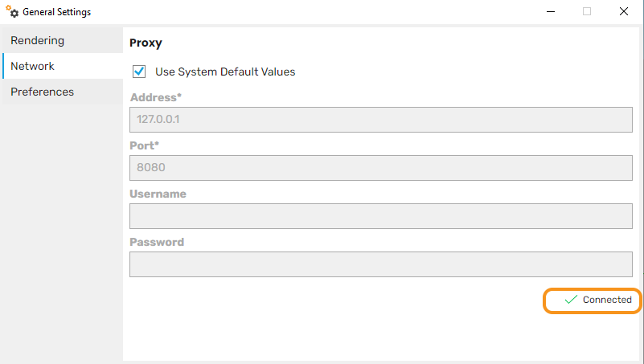
Task: Click the disabled maximize window button
Action: [x=587, y=11]
